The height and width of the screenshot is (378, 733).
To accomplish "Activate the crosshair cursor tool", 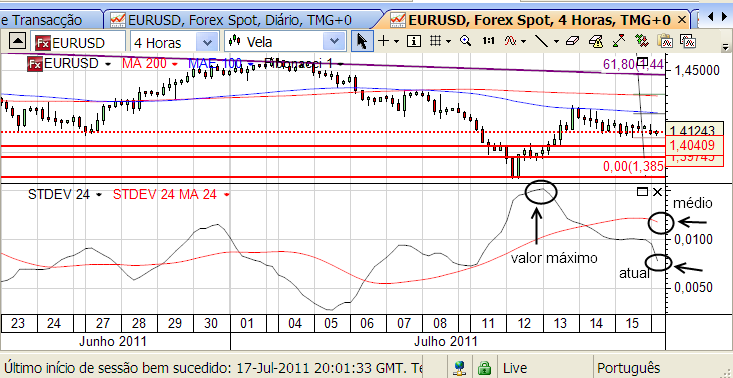I will pyautogui.click(x=383, y=41).
